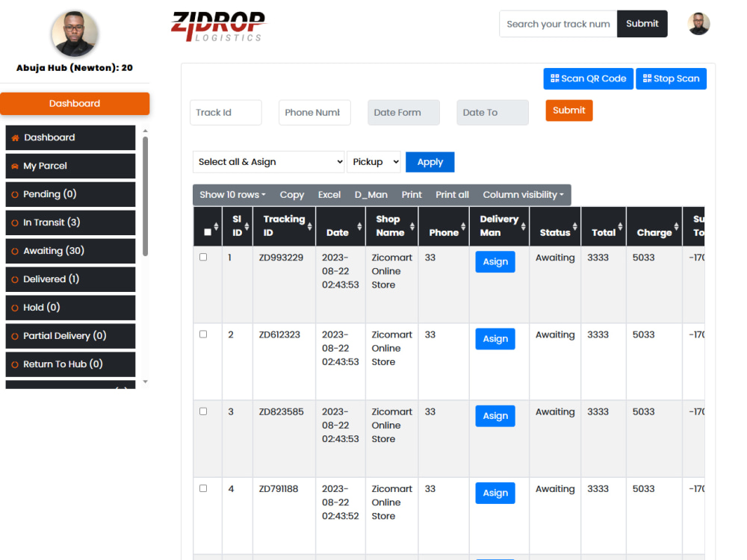Image resolution: width=747 pixels, height=560 pixels.
Task: Click the Apply button
Action: click(x=430, y=162)
